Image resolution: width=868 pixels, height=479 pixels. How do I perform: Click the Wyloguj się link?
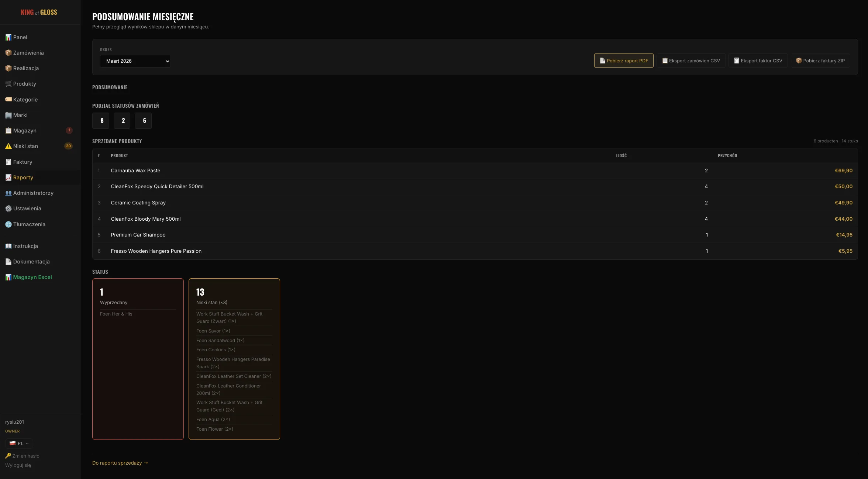(18, 465)
